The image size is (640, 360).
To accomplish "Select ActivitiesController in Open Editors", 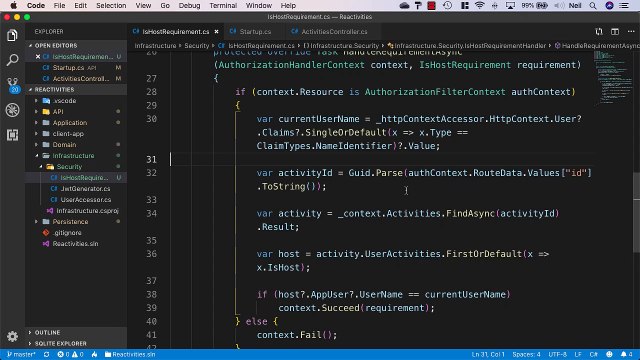I will pyautogui.click(x=76, y=78).
